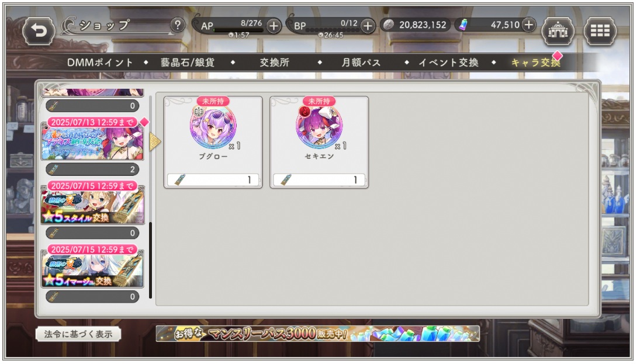The width and height of the screenshot is (637, 364).
Task: Switch to 交換所 tab
Action: (x=275, y=63)
